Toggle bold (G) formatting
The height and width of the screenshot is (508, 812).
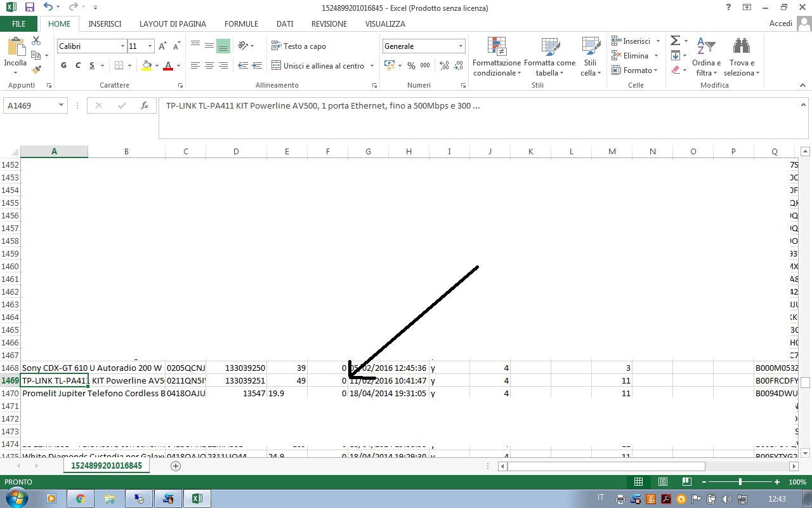point(63,65)
